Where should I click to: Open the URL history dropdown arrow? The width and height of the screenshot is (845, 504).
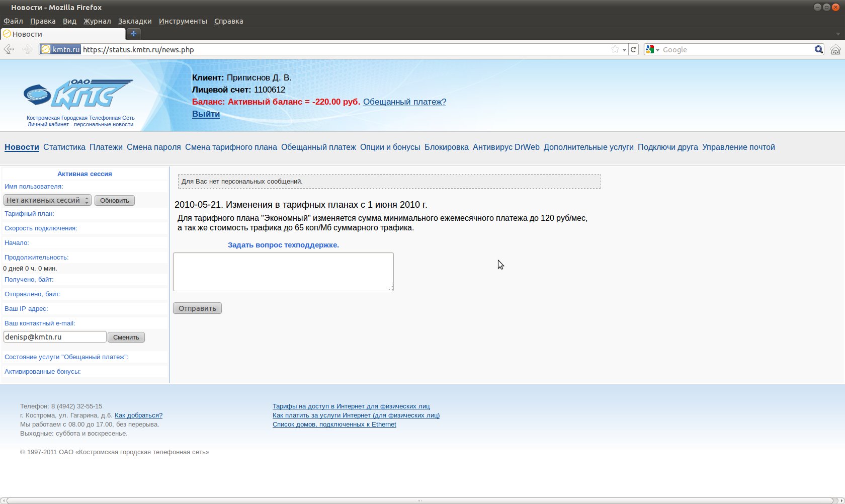624,50
